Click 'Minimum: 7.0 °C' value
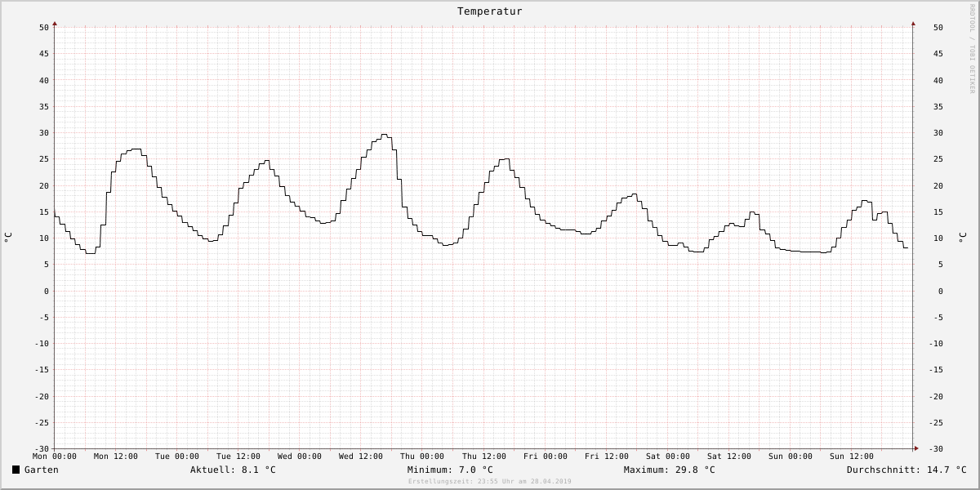The height and width of the screenshot is (490, 980). [450, 470]
